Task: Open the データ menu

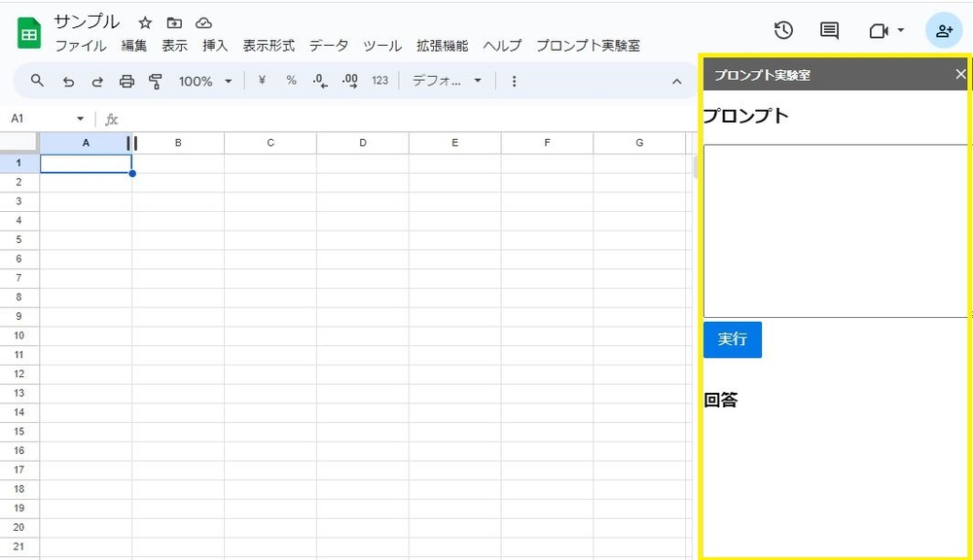Action: (329, 46)
